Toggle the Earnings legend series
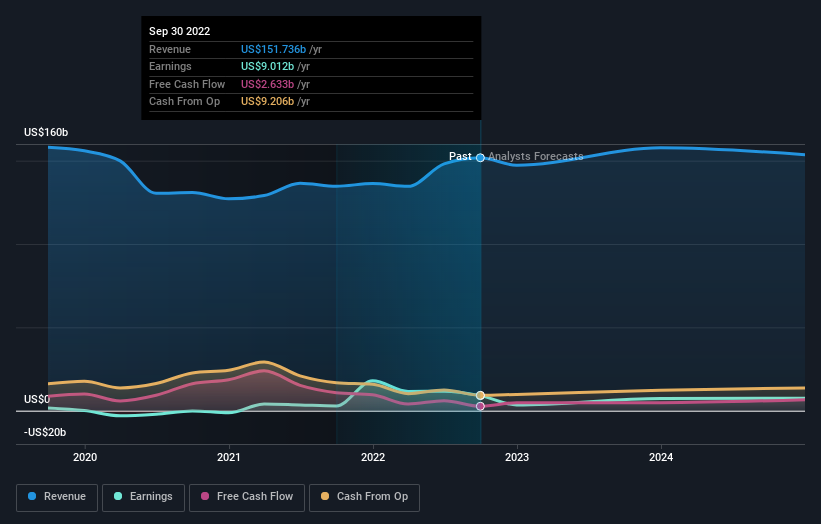The height and width of the screenshot is (524, 821). 143,497
